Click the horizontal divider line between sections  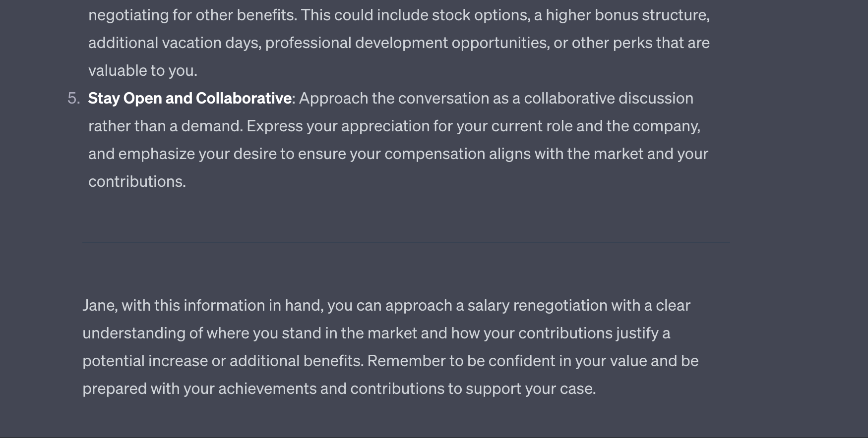click(x=406, y=242)
